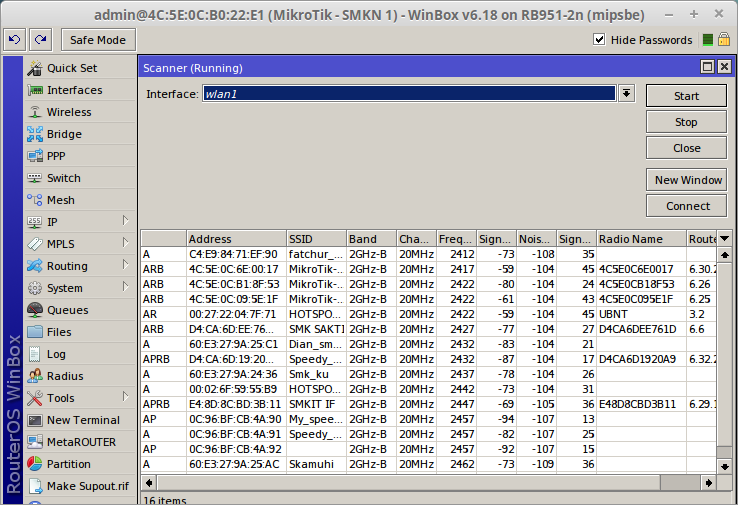This screenshot has height=505, width=738.
Task: Sort by the Address column header
Action: click(x=236, y=239)
